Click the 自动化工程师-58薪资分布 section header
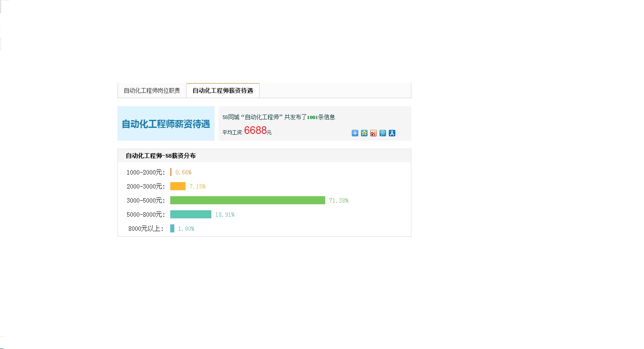Viewport: 644px width, 349px height. (161, 156)
